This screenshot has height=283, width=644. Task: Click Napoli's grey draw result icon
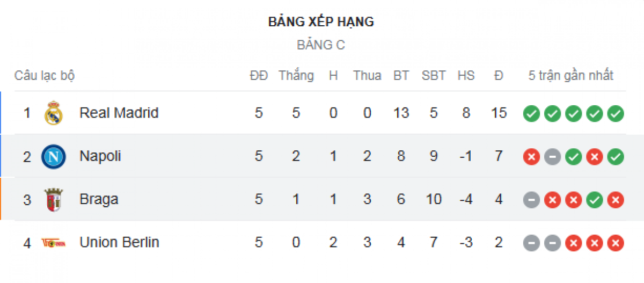[x=552, y=157]
